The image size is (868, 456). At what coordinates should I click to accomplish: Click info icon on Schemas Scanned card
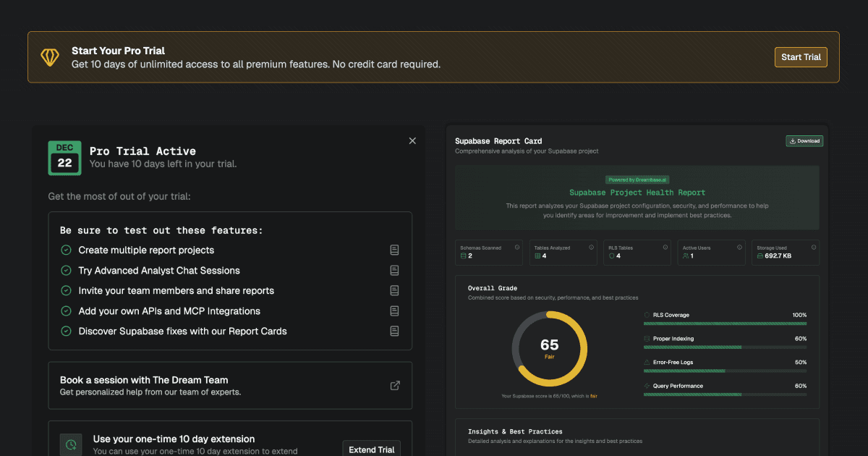pos(517,248)
